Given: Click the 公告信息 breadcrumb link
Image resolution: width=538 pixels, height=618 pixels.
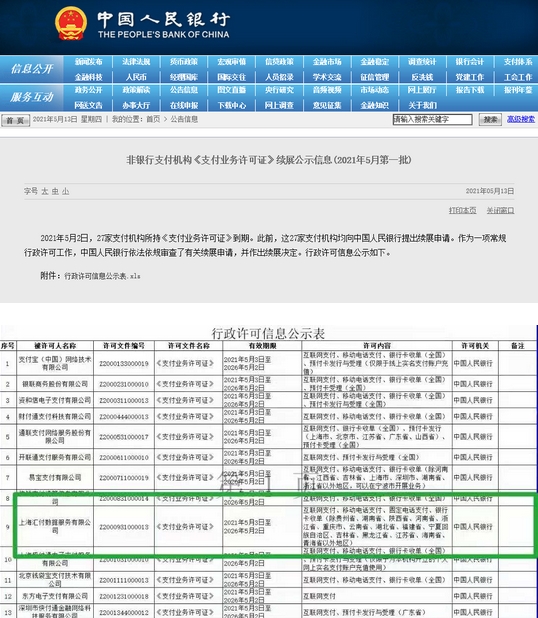Looking at the screenshot, I should tap(184, 119).
